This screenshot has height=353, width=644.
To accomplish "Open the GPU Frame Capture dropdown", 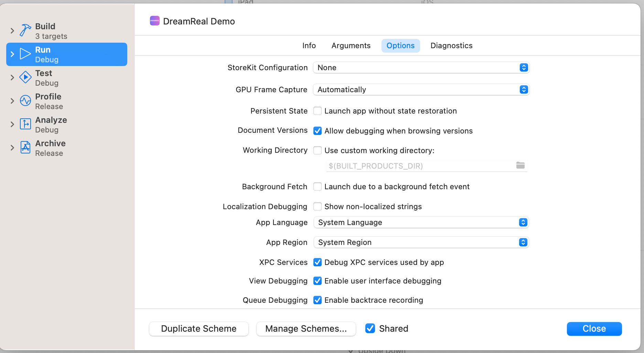I will (421, 89).
